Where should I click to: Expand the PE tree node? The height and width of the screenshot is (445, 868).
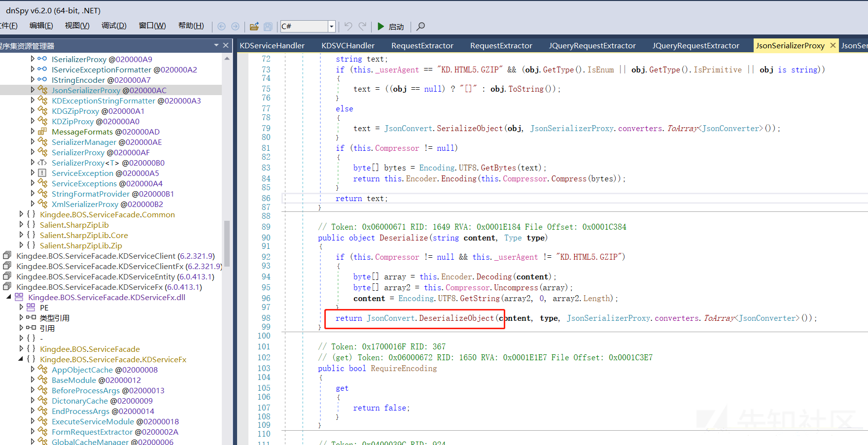coord(21,307)
